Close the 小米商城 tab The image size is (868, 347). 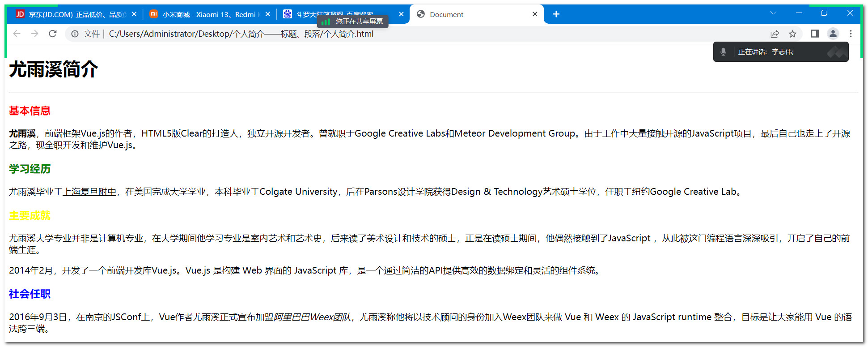pyautogui.click(x=267, y=14)
